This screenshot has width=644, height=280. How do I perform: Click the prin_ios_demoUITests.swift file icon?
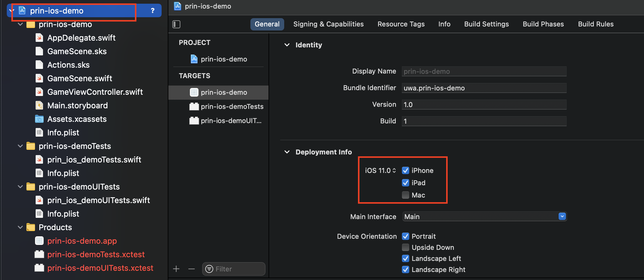39,200
